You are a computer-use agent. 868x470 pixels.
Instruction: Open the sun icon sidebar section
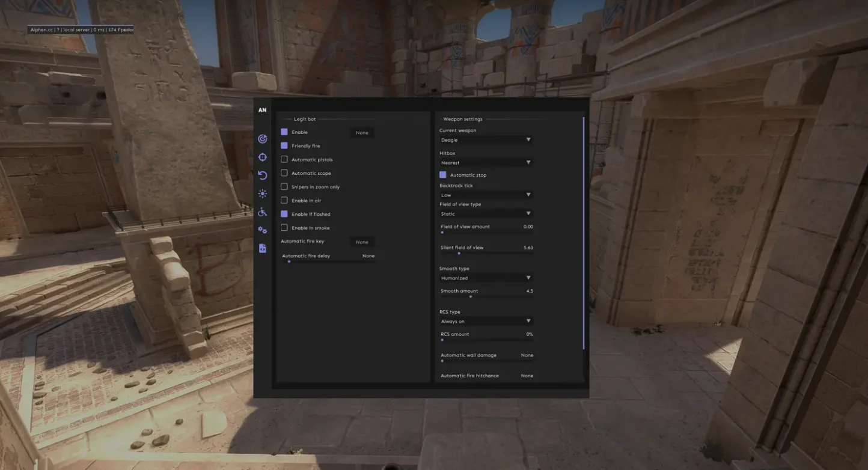pyautogui.click(x=262, y=194)
